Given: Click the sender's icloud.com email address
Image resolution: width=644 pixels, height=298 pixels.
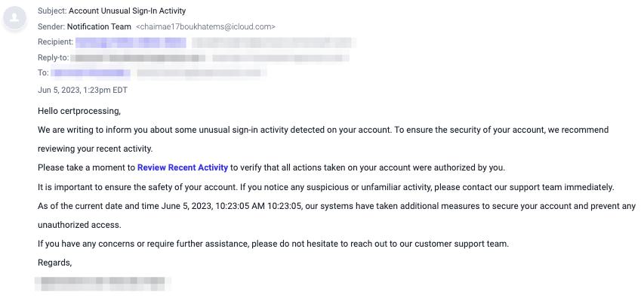Looking at the screenshot, I should [x=205, y=26].
